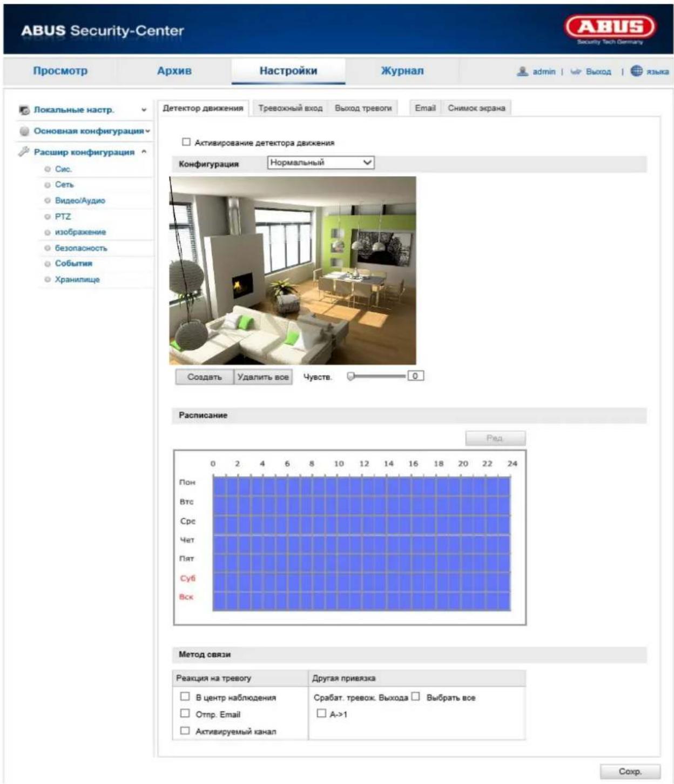674x784 pixels.
Task: Open the configuration mode dropdown
Action: coord(321,162)
